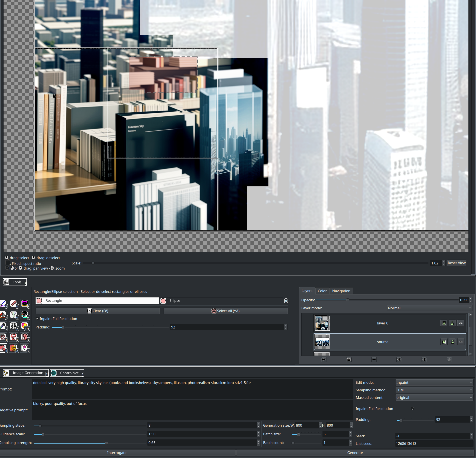Switch to the Color tab
This screenshot has height=458, width=476.
(322, 291)
